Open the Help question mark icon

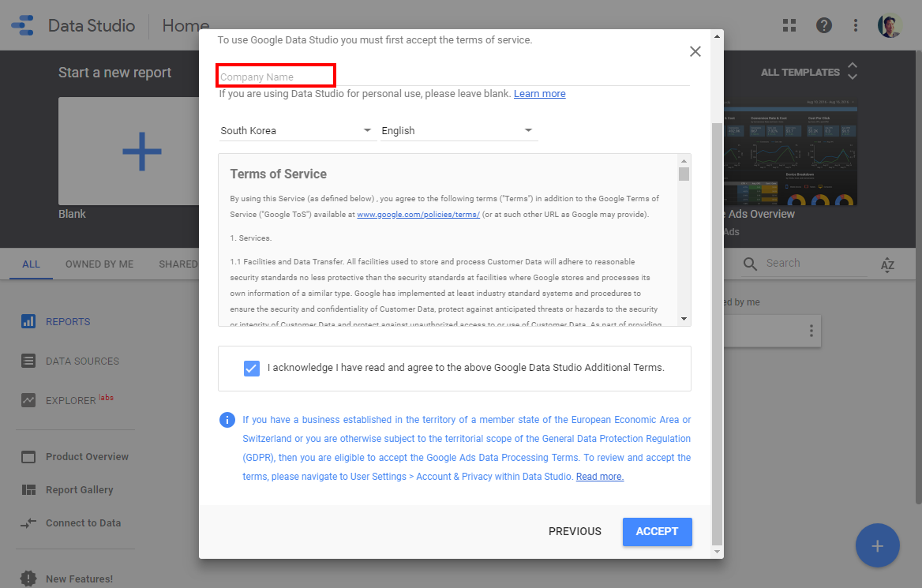click(x=824, y=25)
